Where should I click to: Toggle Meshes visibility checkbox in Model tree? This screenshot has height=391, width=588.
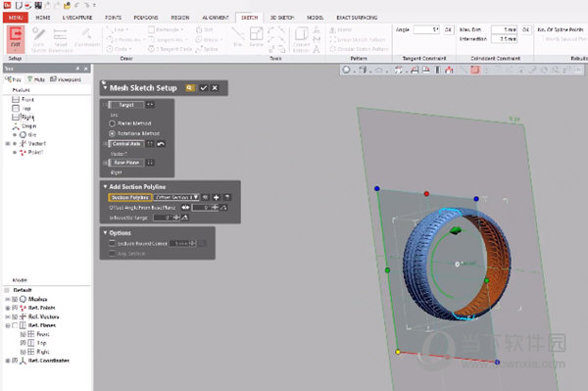[15, 299]
